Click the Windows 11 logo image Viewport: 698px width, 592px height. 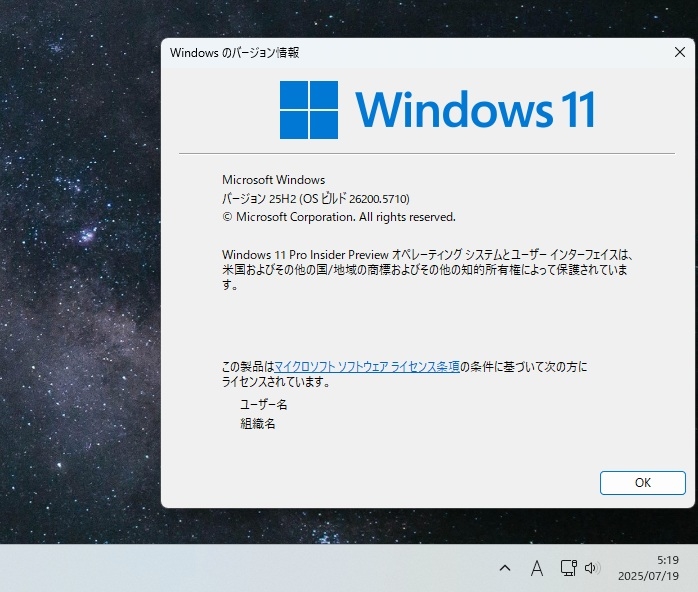coord(438,109)
